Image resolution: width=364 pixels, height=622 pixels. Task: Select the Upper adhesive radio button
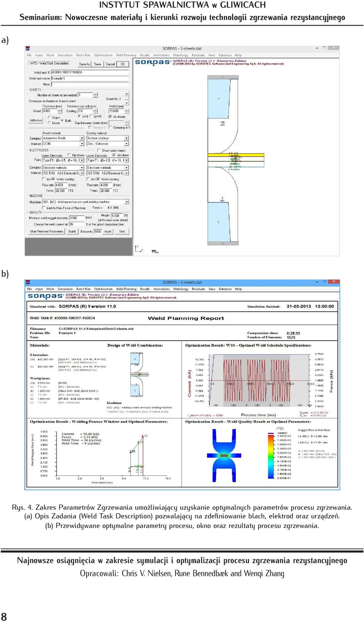[49, 118]
